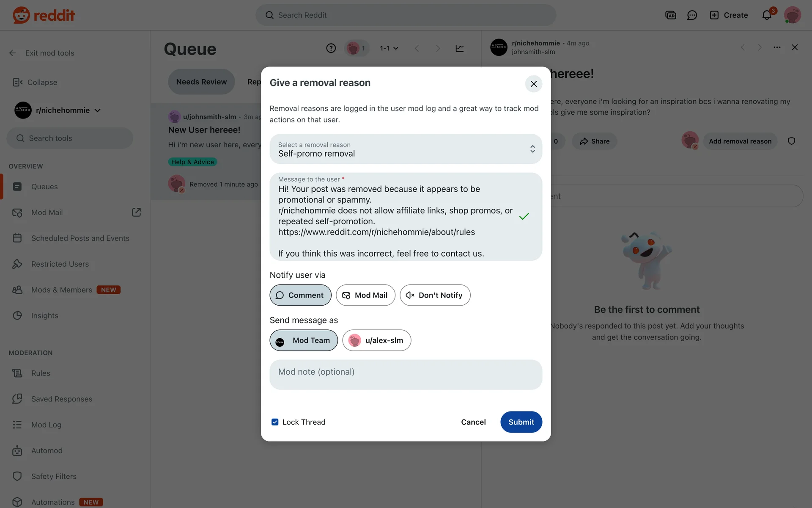Select Mod Mail as notification method
The image size is (812, 508).
(365, 295)
